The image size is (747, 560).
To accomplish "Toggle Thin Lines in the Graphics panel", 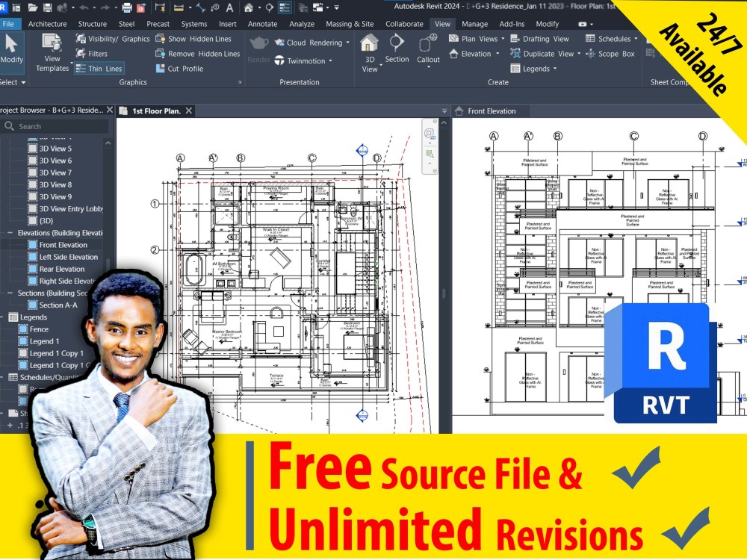I will [99, 69].
